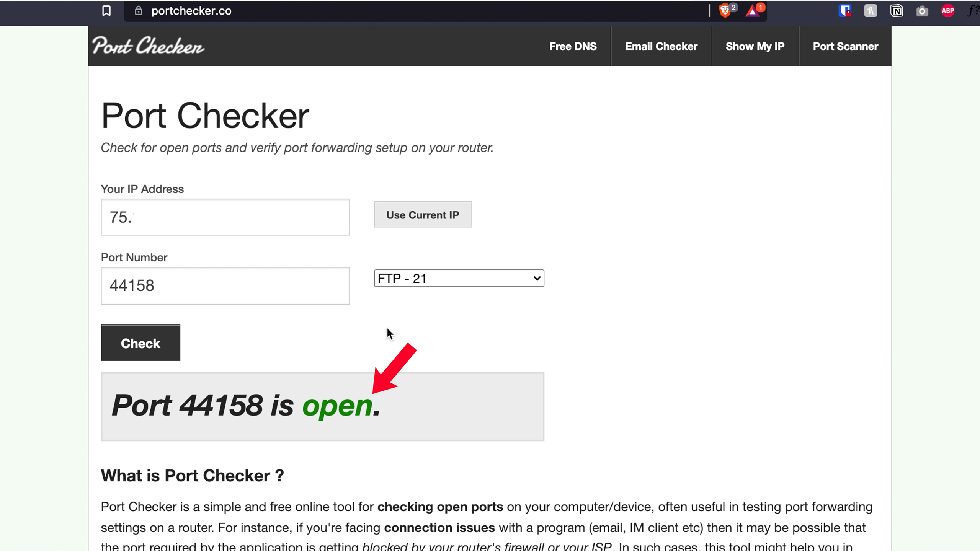Click the Check button to test port

(x=140, y=343)
